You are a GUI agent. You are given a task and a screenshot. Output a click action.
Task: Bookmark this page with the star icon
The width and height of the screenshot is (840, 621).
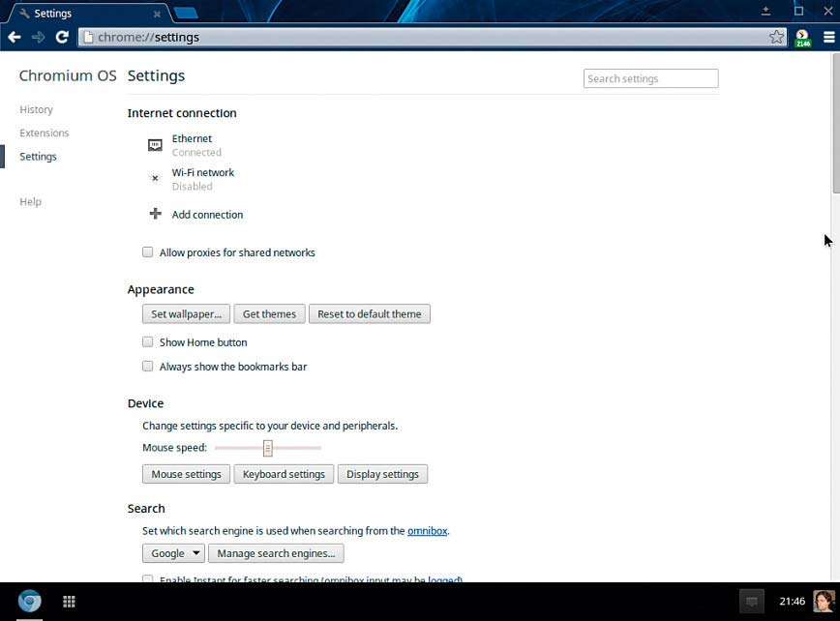[x=776, y=37]
